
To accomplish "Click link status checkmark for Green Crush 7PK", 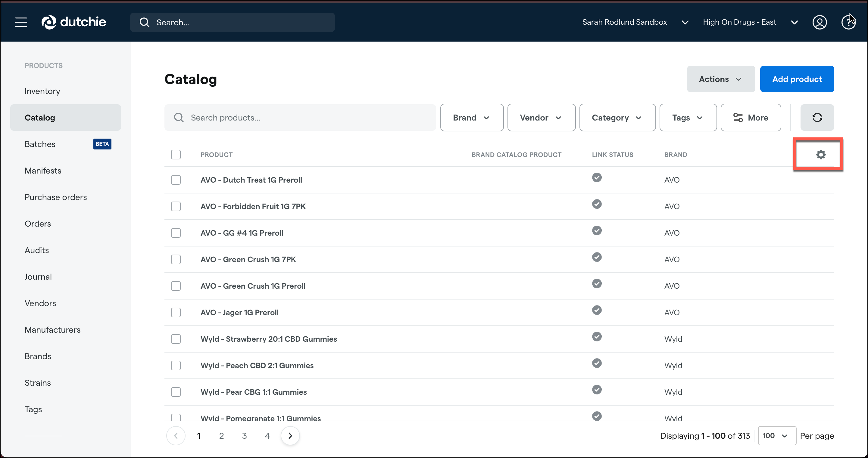I will [x=597, y=257].
